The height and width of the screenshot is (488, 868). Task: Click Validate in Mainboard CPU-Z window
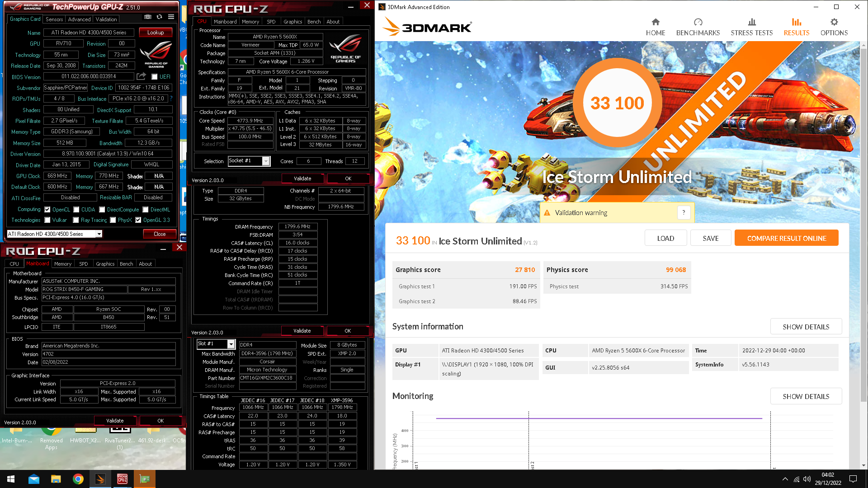click(x=115, y=421)
